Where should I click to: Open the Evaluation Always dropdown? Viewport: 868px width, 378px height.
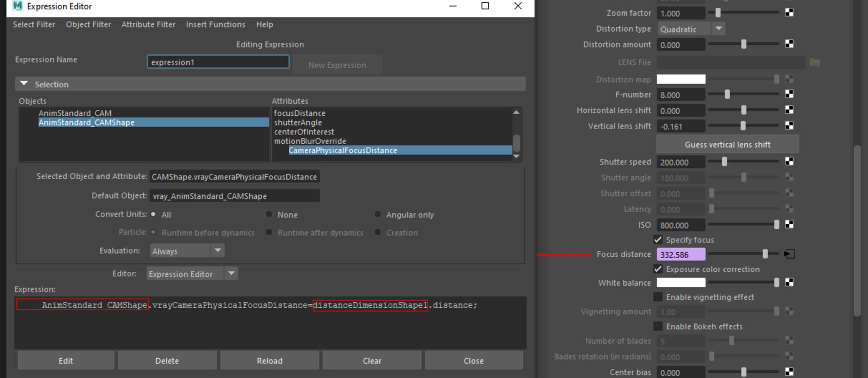[x=187, y=250]
